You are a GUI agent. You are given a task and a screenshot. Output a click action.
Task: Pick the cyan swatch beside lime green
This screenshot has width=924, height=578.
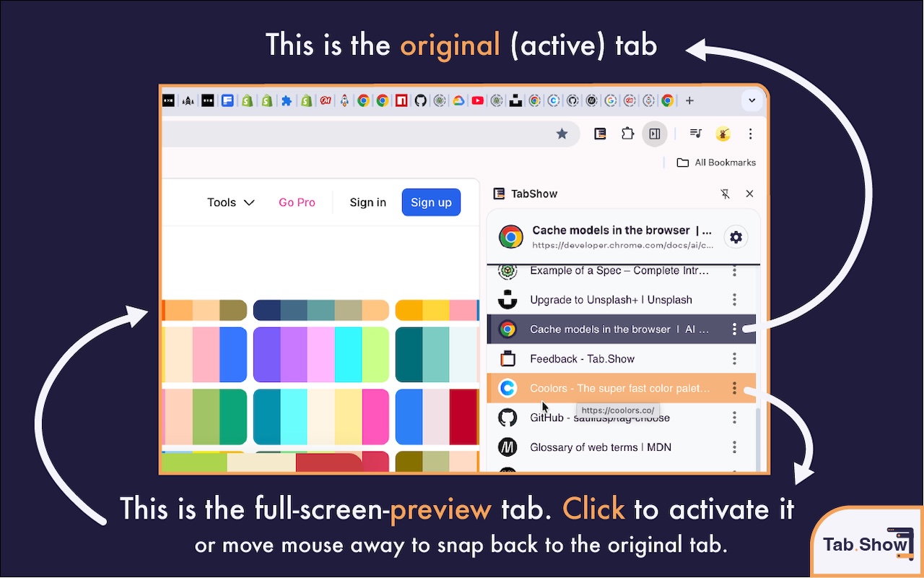(349, 355)
